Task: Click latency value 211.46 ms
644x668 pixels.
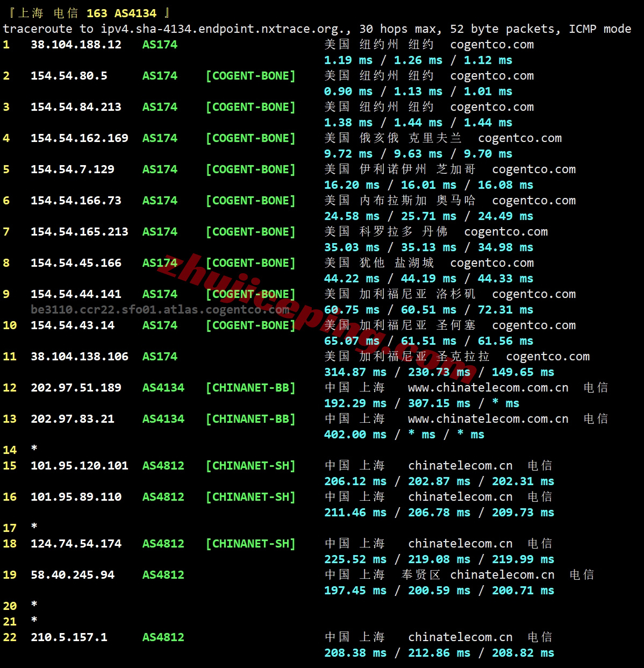Action: 355,513
